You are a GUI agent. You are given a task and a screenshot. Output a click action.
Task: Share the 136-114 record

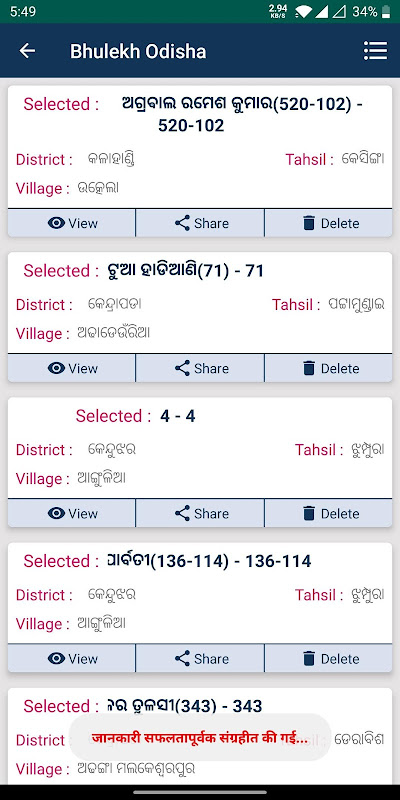coord(200,659)
